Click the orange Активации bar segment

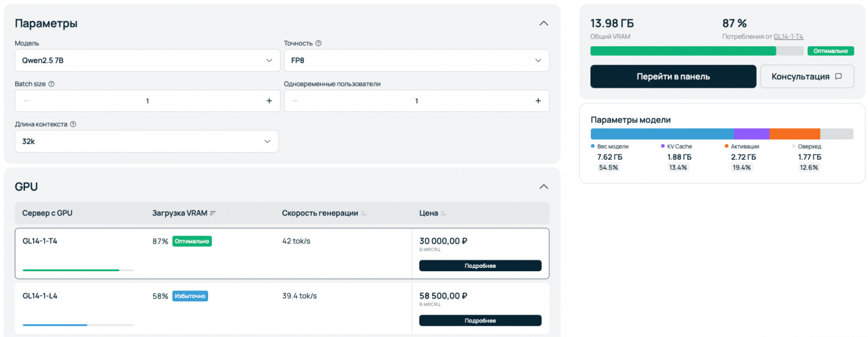(795, 134)
